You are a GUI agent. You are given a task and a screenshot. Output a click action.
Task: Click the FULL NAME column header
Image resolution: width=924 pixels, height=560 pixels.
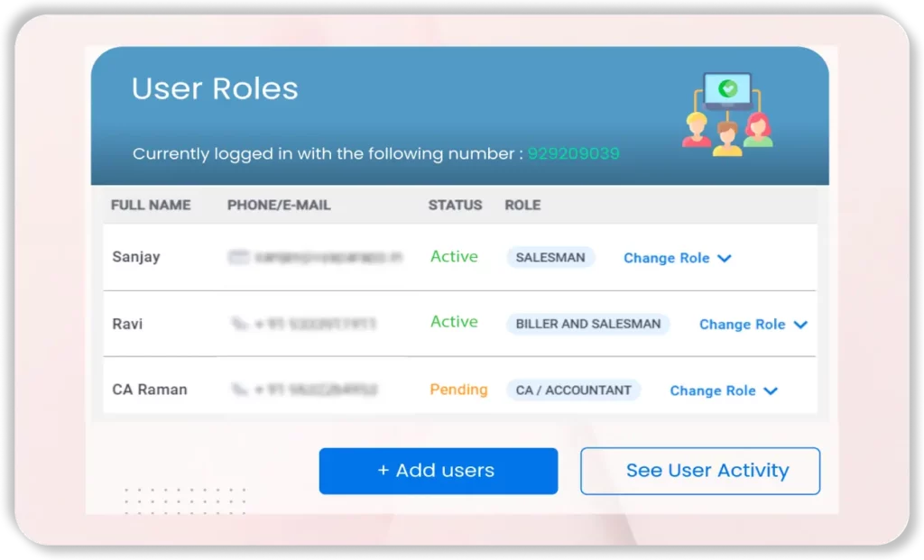pyautogui.click(x=151, y=205)
